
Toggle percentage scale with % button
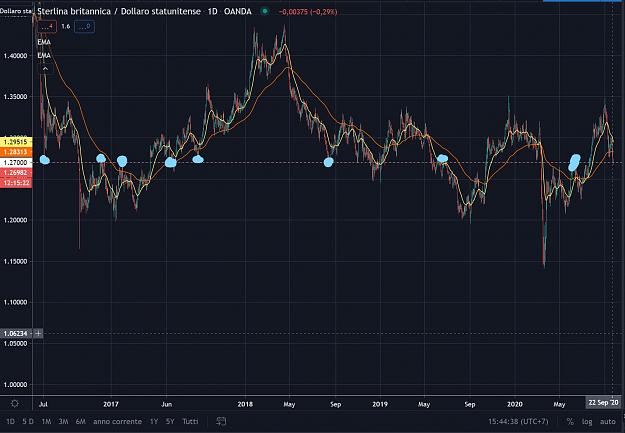[570, 421]
